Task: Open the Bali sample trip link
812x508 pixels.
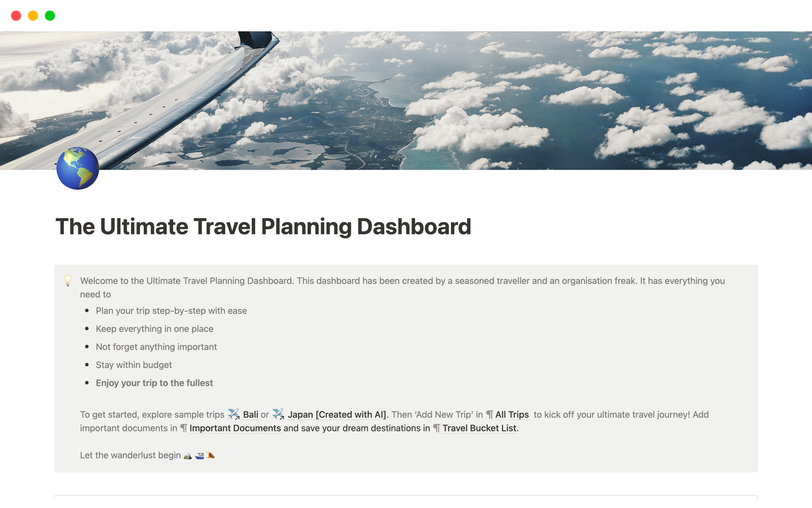Action: coord(250,415)
